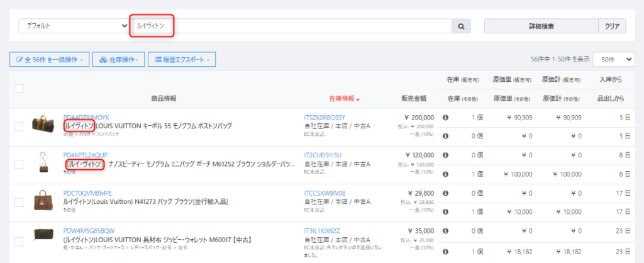Viewport: 644px width, 263px height.
Task: Open product link PDCT0QVMBMPE
Action: (87, 193)
